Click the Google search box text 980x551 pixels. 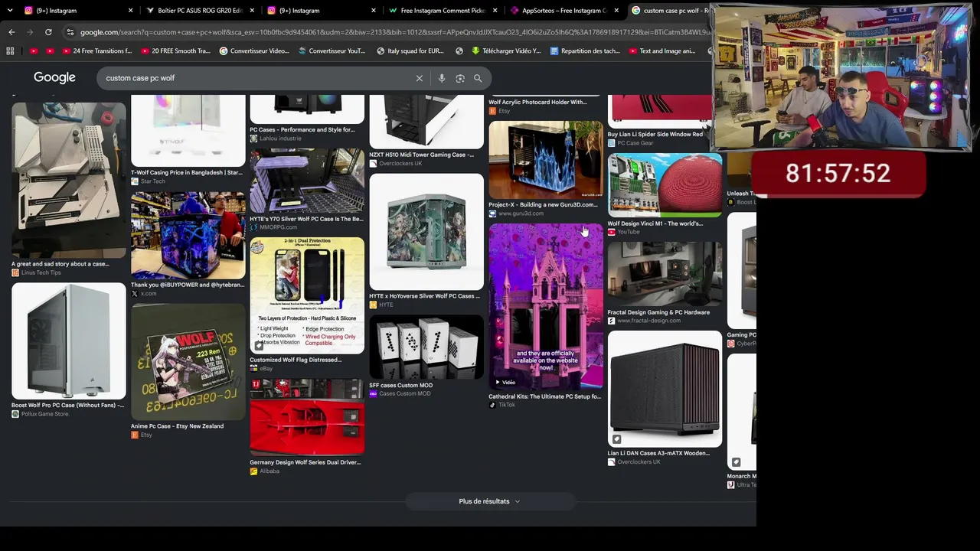tap(140, 78)
